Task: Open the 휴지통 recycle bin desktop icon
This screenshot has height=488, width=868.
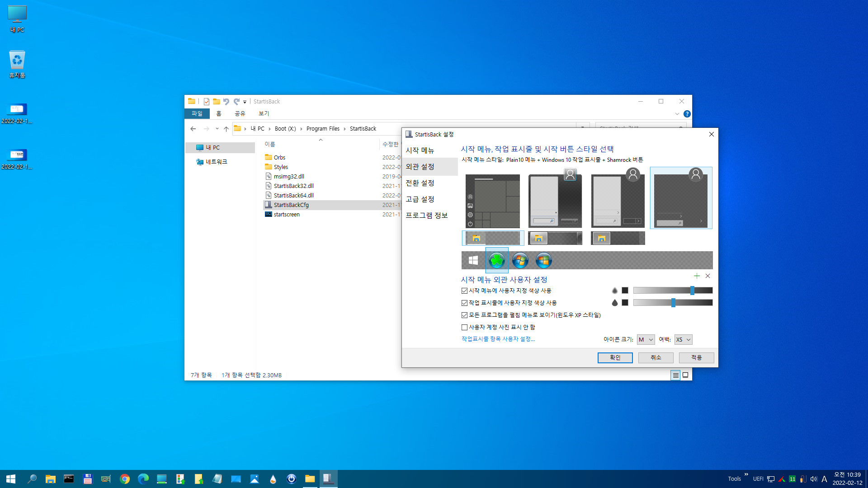Action: (17, 65)
